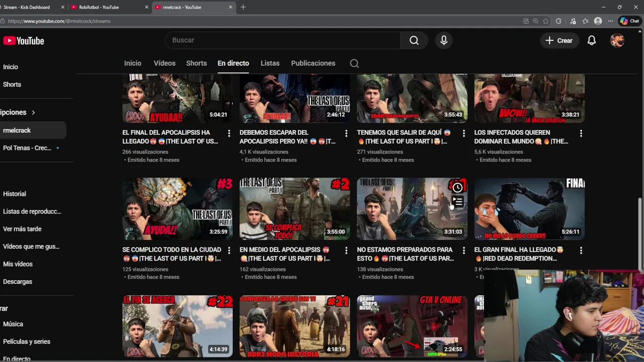Click Add to queue icon on thumbnail
Viewport: 644px width, 362px height.
[x=457, y=202]
